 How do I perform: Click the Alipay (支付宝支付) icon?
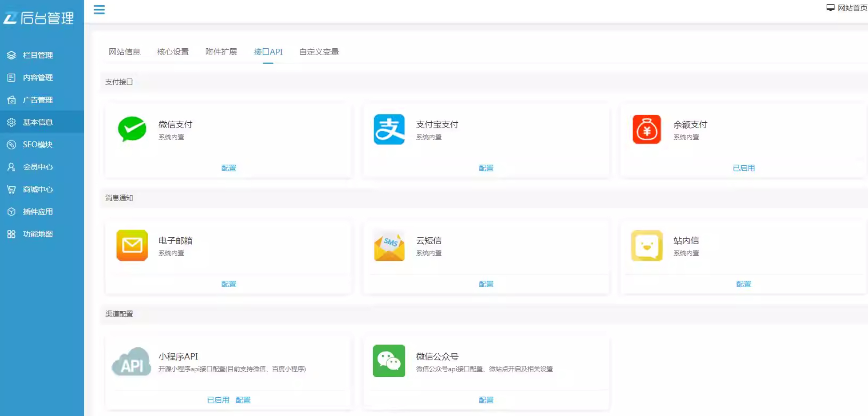tap(389, 130)
